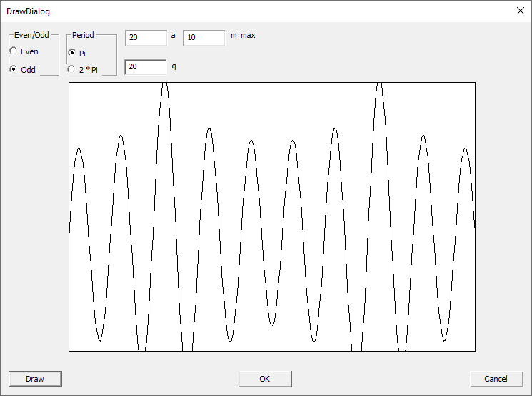Click the center of the waveform plot
The height and width of the screenshot is (396, 532).
coord(272,216)
